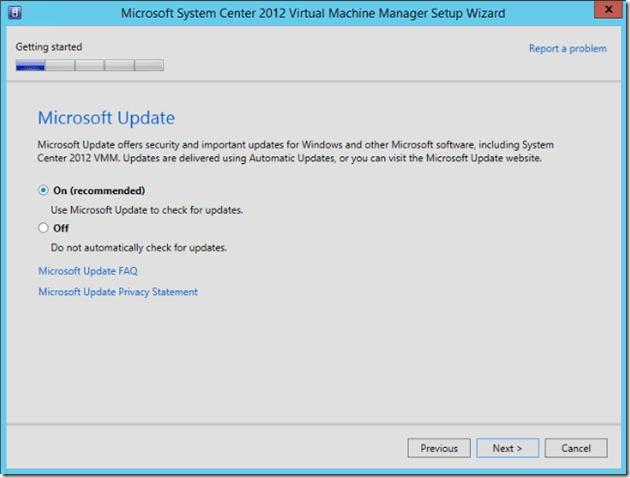This screenshot has height=478, width=630.
Task: Click the Getting started step label
Action: 49,47
